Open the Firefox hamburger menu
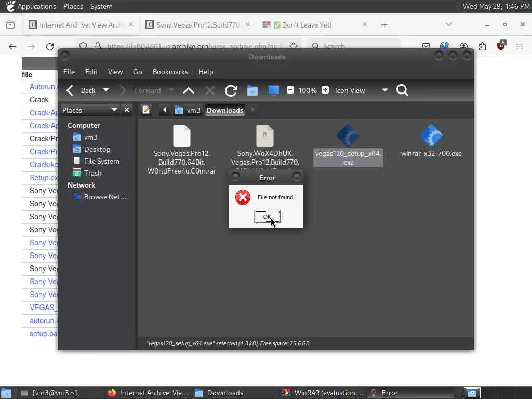This screenshot has width=532, height=399. click(x=520, y=46)
